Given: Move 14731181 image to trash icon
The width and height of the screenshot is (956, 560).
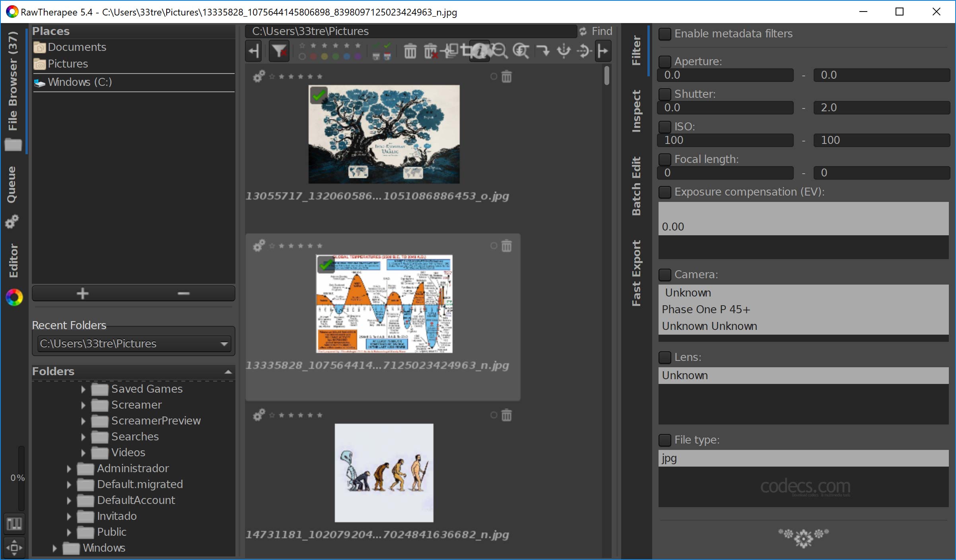Looking at the screenshot, I should (x=507, y=415).
